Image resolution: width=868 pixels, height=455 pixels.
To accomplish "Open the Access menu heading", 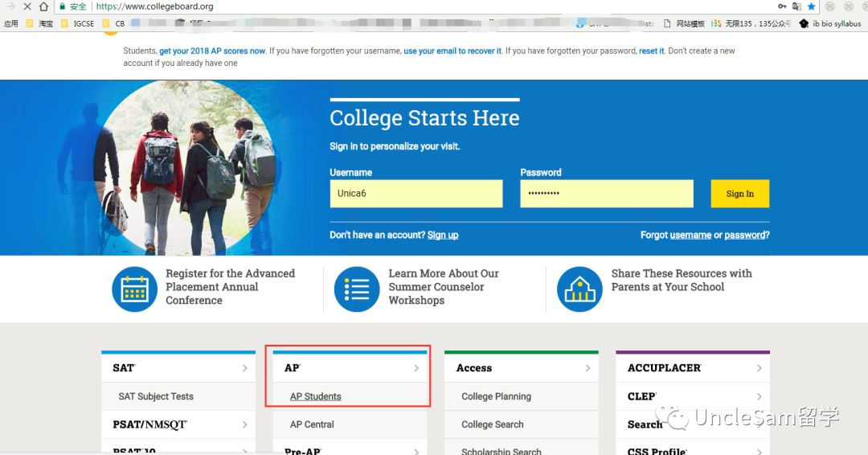I will point(474,368).
